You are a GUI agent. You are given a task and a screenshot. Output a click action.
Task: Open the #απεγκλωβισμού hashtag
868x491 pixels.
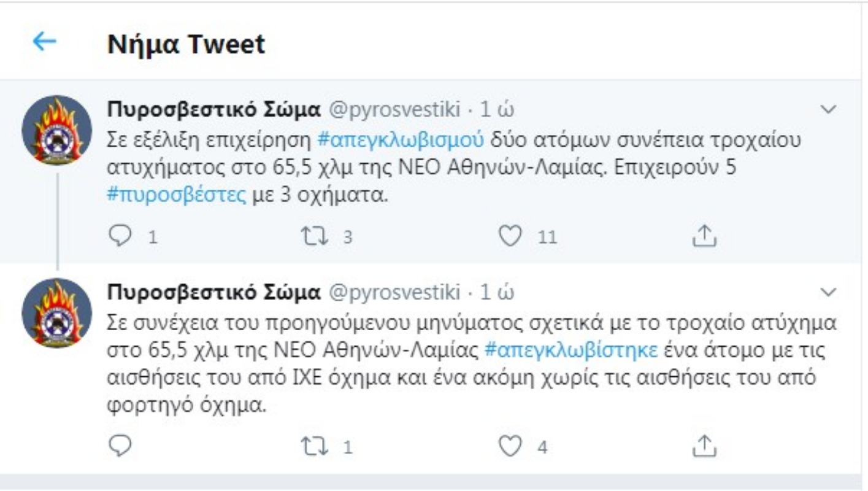point(401,141)
